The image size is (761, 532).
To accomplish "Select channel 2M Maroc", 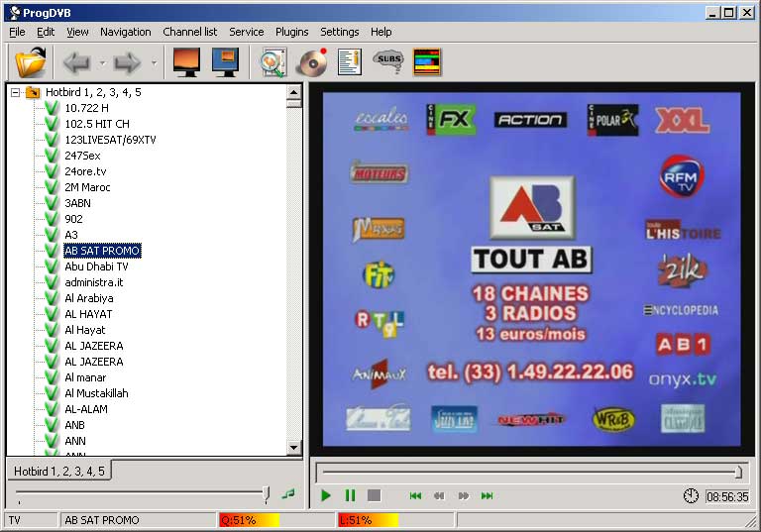I will [87, 187].
